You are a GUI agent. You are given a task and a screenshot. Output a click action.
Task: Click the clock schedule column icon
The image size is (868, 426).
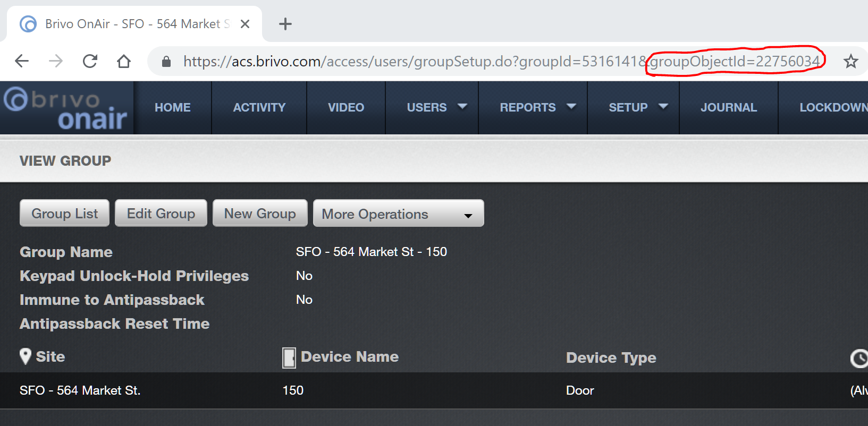pos(859,359)
